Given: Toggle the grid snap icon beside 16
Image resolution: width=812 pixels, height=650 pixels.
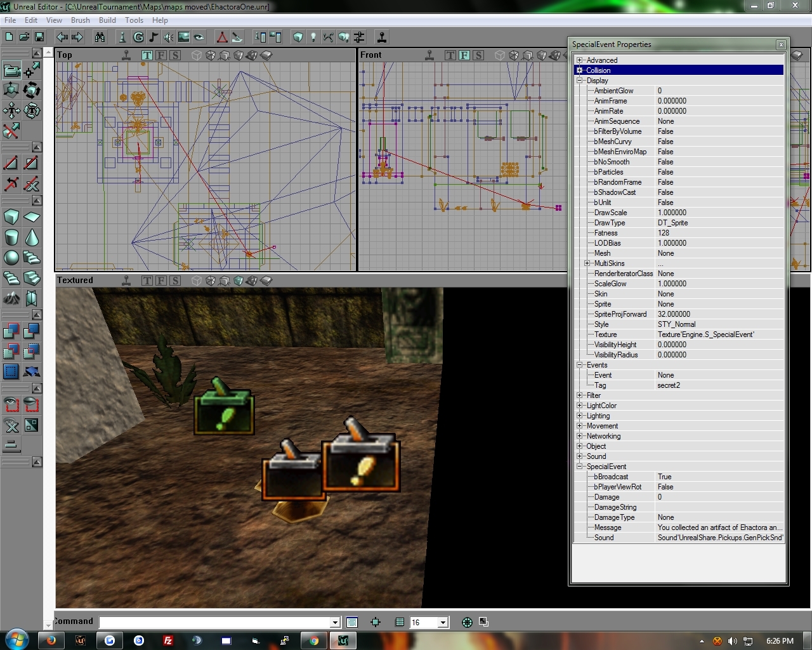Looking at the screenshot, I should 400,622.
